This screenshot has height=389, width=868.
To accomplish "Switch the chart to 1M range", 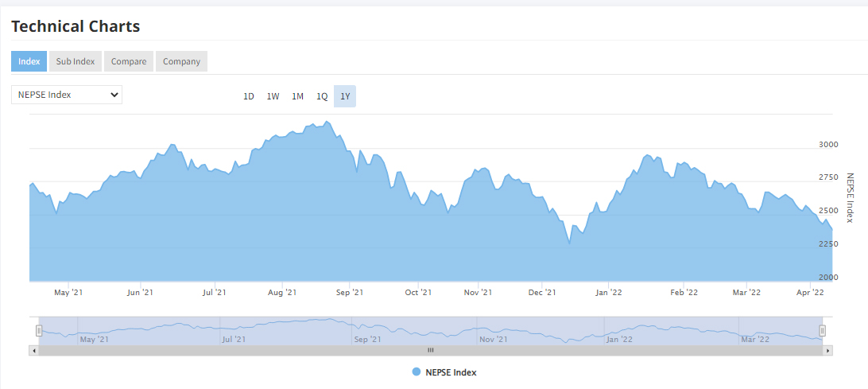I will point(297,96).
